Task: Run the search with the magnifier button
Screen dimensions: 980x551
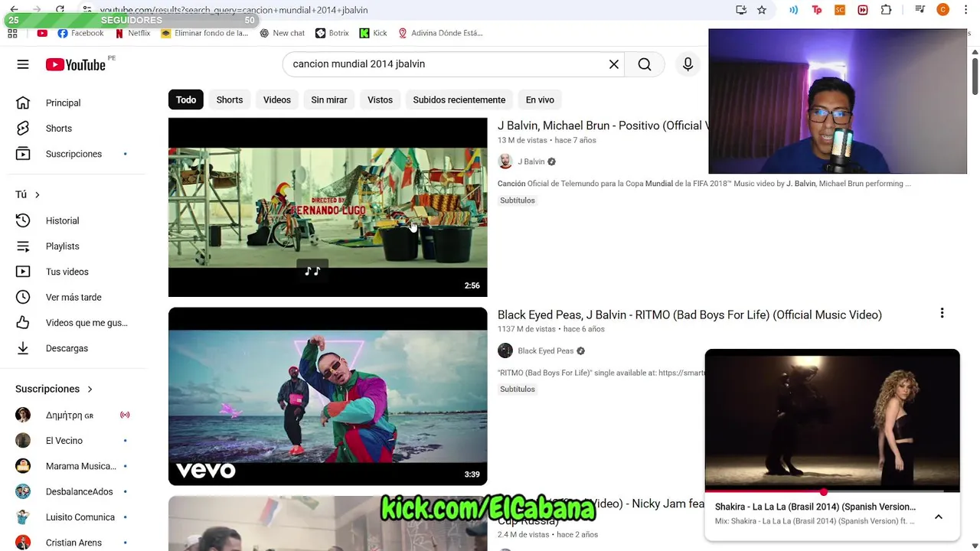Action: [x=645, y=64]
